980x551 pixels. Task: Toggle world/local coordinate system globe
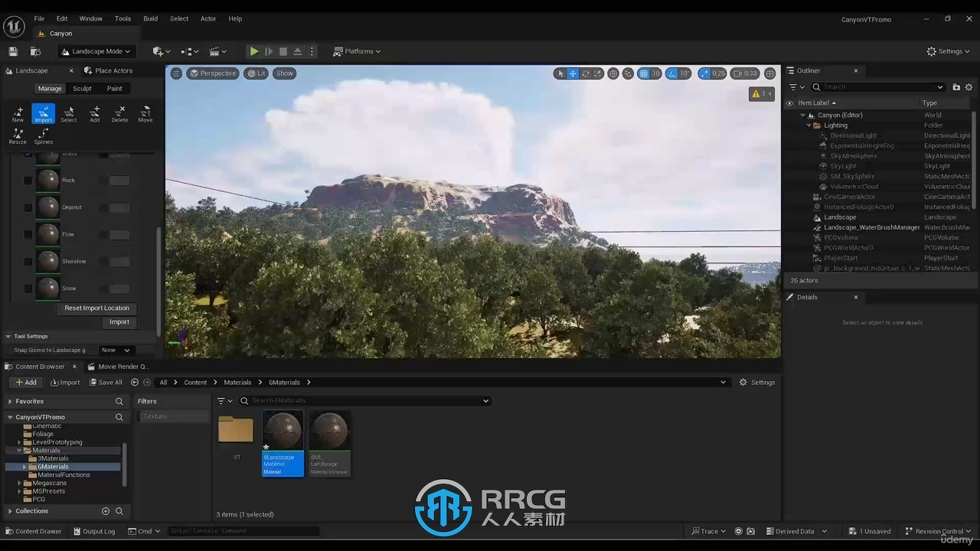pyautogui.click(x=613, y=73)
